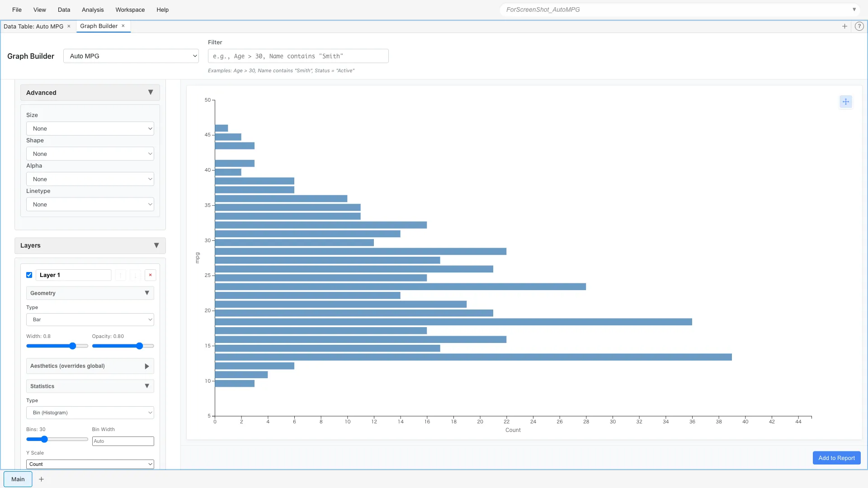
Task: Select the pan/move icon above the chart
Action: (x=845, y=102)
